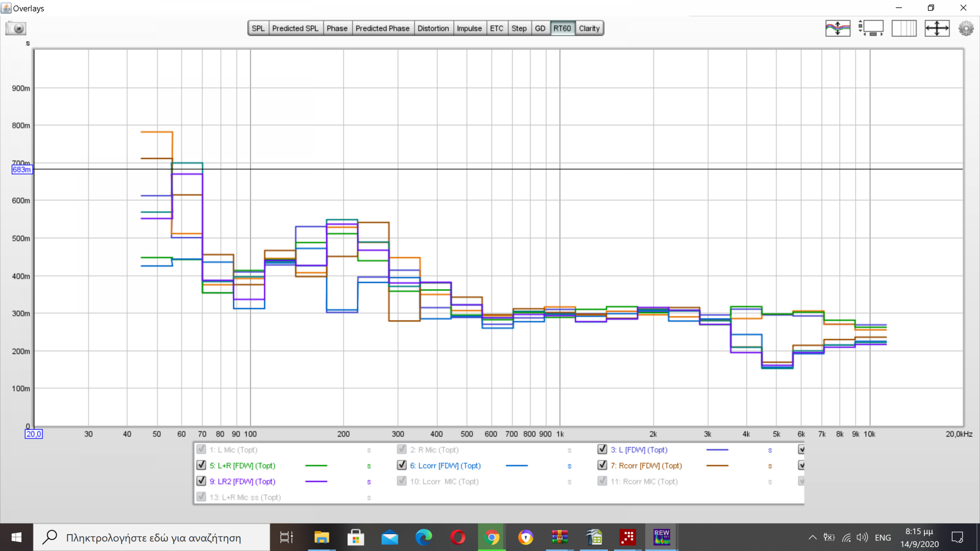Show hidden system tray icons chevron
Screen dimensions: 980x551
(x=812, y=537)
